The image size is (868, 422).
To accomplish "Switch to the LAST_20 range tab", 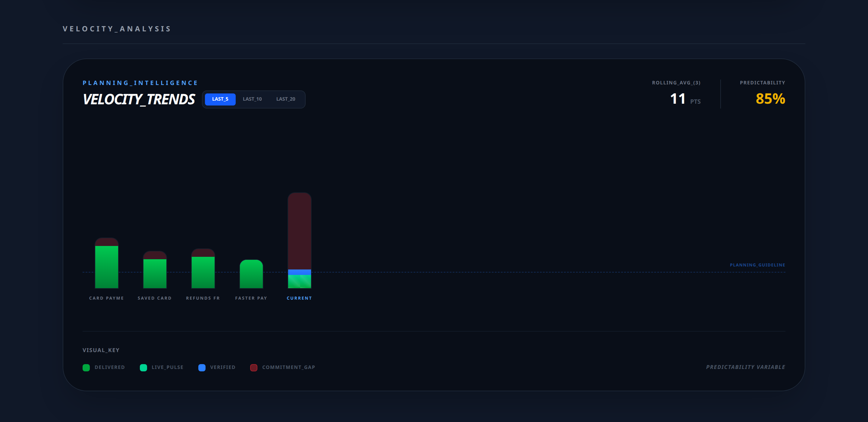I will (x=285, y=99).
